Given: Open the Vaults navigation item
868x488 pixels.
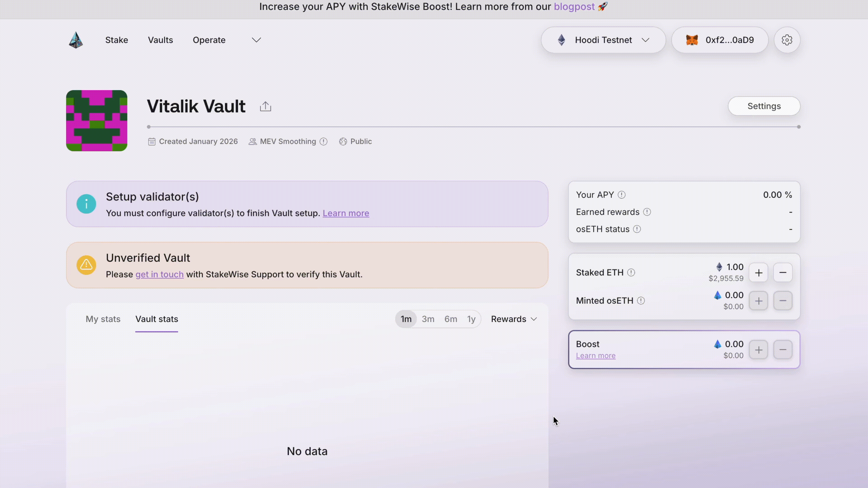Looking at the screenshot, I should (160, 40).
